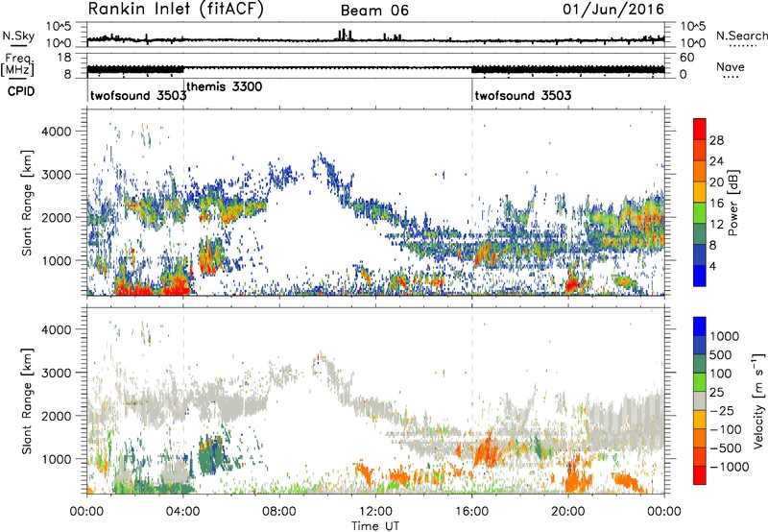
Task: Click the '60' Nave axis label
Action: [x=687, y=58]
